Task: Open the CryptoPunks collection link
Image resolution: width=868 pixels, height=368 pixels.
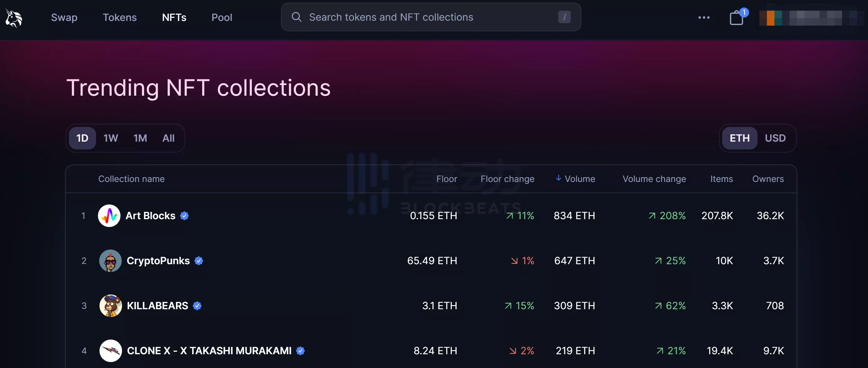Action: click(x=158, y=260)
